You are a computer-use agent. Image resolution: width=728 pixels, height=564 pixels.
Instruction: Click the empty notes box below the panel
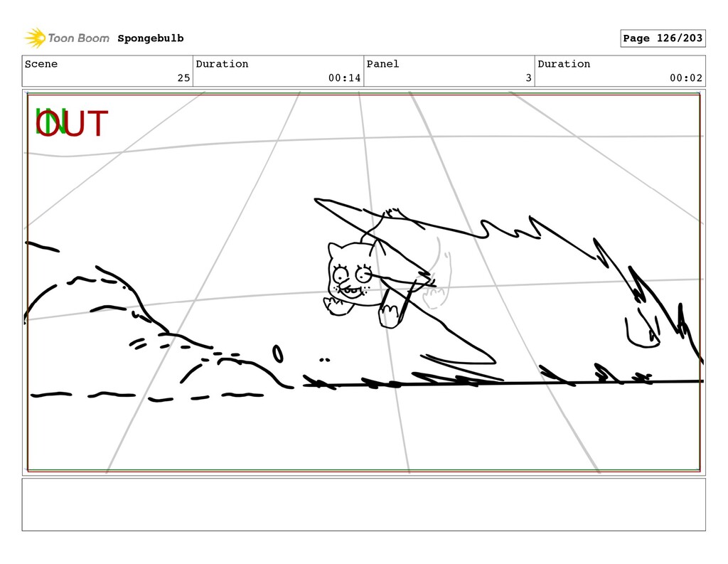(363, 504)
